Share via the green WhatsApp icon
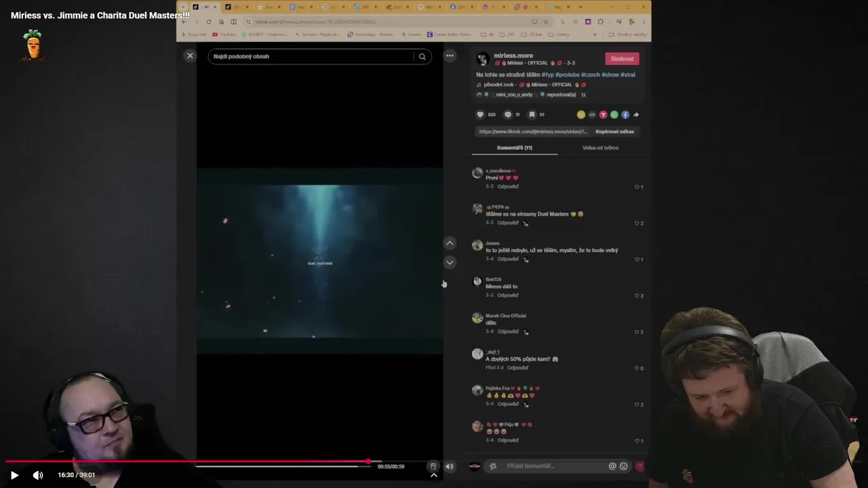This screenshot has width=868, height=488. coord(614,115)
